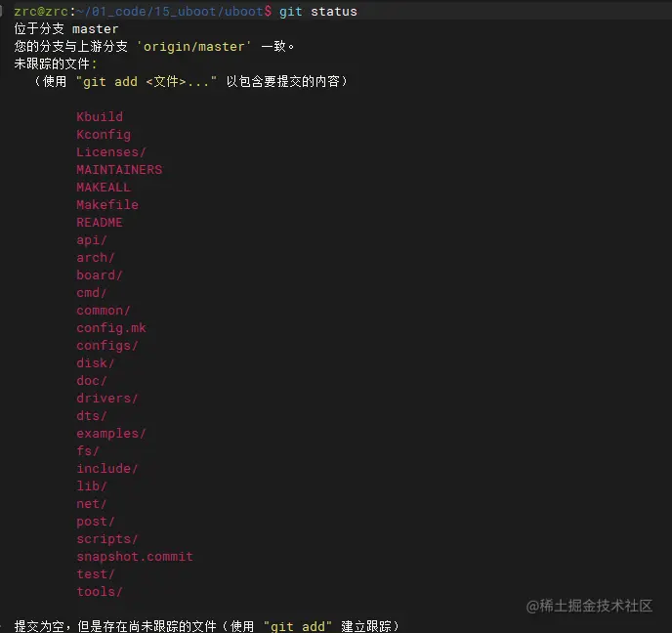The image size is (672, 633).
Task: Select the untracked directory dts/
Action: [x=92, y=415]
